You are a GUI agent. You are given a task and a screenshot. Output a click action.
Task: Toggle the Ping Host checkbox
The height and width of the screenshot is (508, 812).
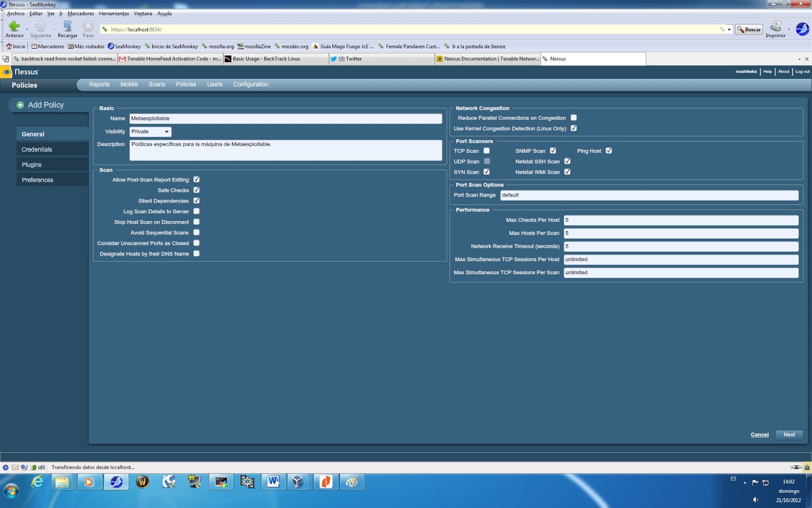tap(609, 151)
